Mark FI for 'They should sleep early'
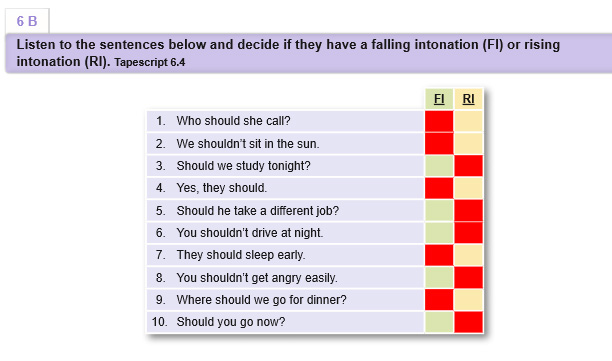612x361 pixels. 439,255
